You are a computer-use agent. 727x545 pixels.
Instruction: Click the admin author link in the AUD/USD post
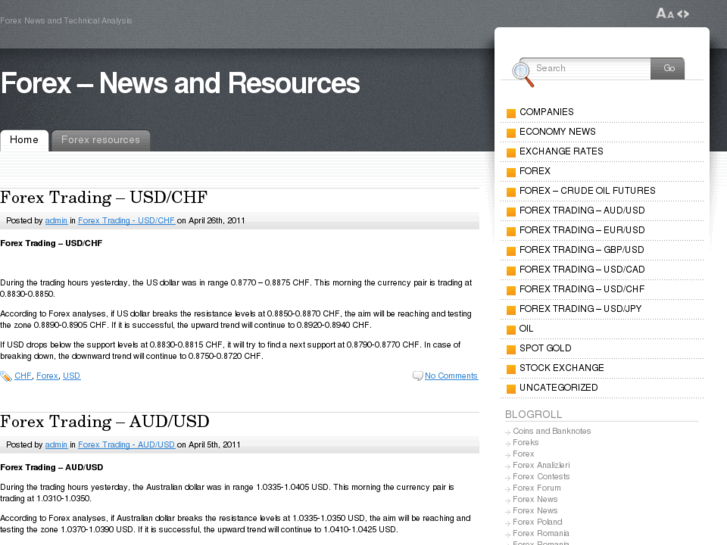56,444
